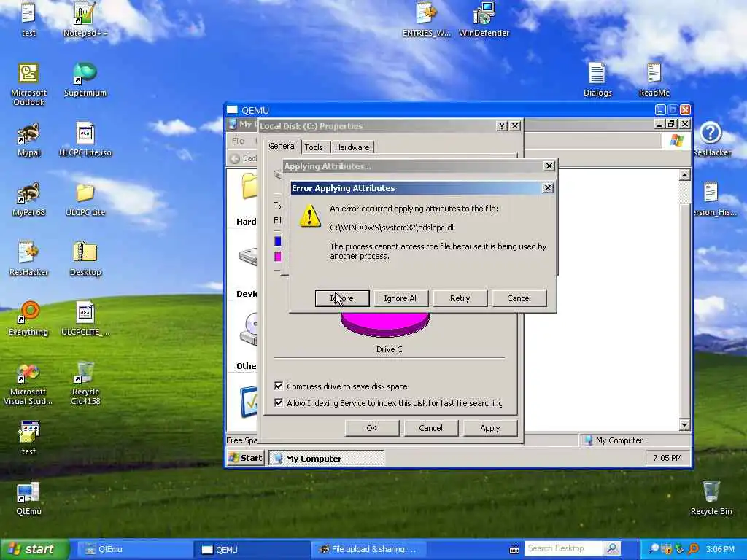Click the keyboard icon beside Search Desktop
This screenshot has height=560, width=747.
click(x=514, y=550)
